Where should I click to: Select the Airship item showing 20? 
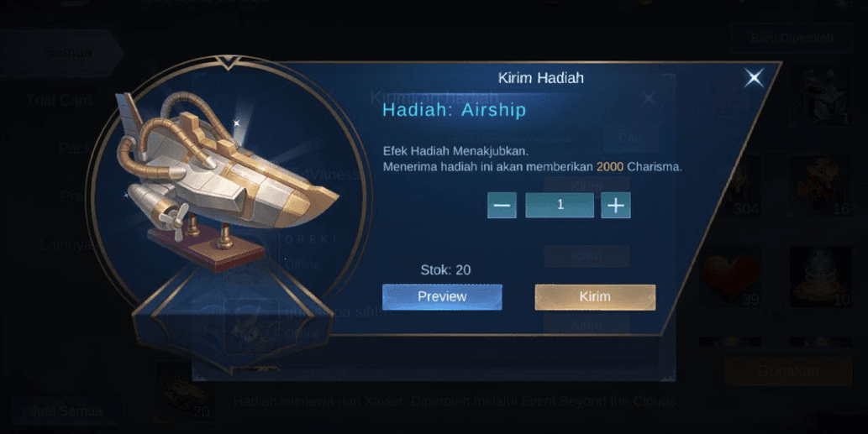coord(185,394)
